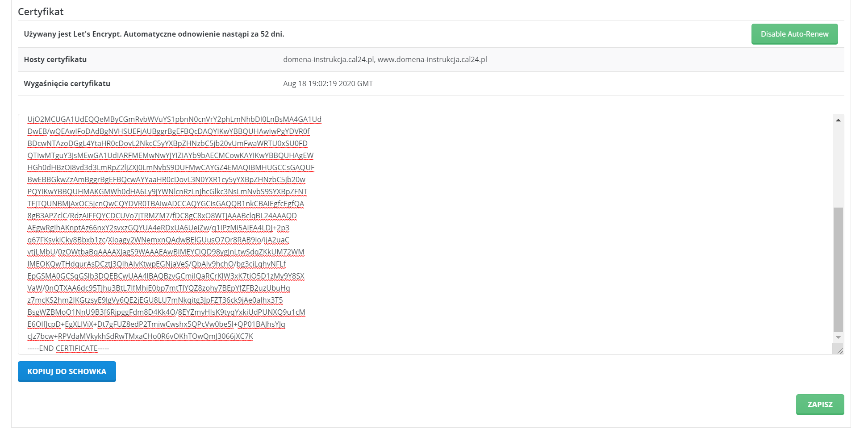Click certificate line starting with 'DwEB/wQEAwIFoDAd'

click(x=168, y=131)
